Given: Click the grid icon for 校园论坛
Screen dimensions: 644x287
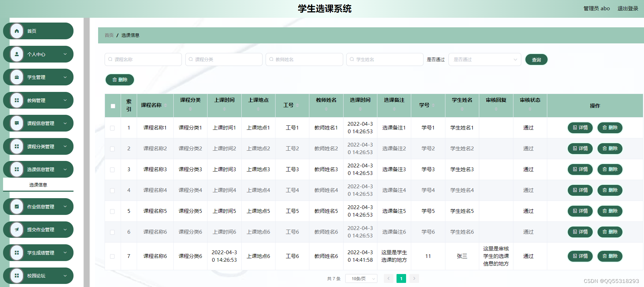Looking at the screenshot, I should pos(17,275).
